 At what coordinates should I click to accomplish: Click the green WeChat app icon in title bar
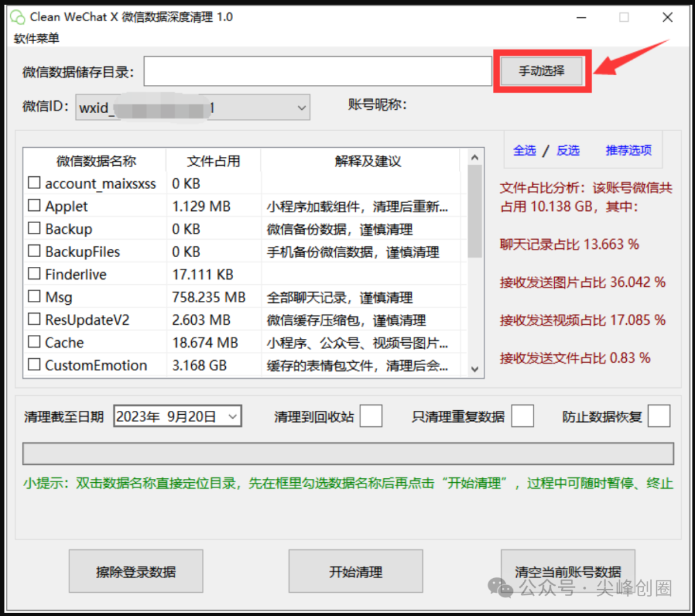coord(18,17)
